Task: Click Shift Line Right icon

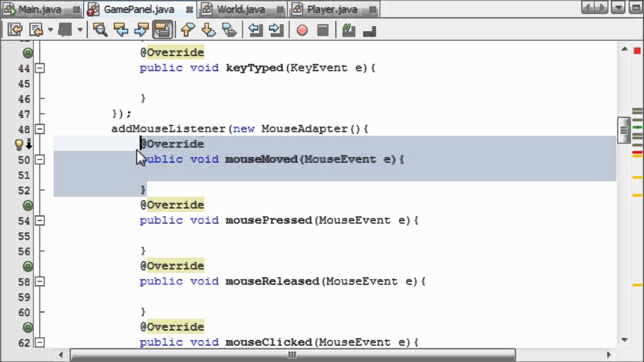Action: (x=276, y=30)
